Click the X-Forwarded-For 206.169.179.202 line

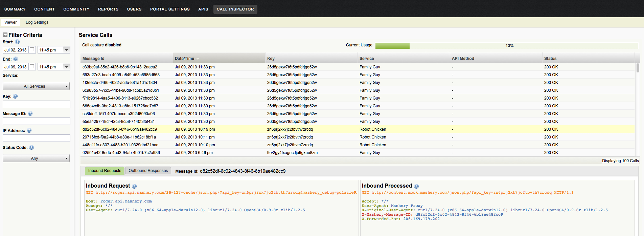pos(401,219)
